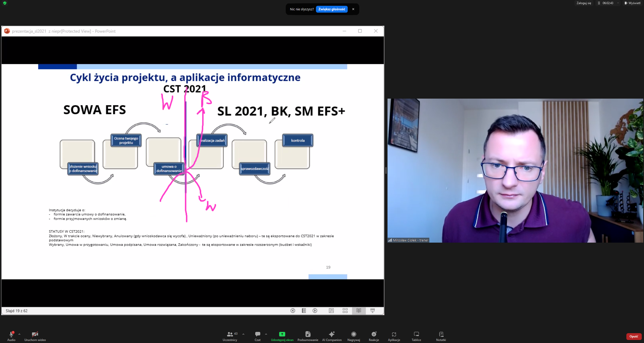Click the Zwiększ głośność button
Image resolution: width=644 pixels, height=343 pixels.
(332, 9)
